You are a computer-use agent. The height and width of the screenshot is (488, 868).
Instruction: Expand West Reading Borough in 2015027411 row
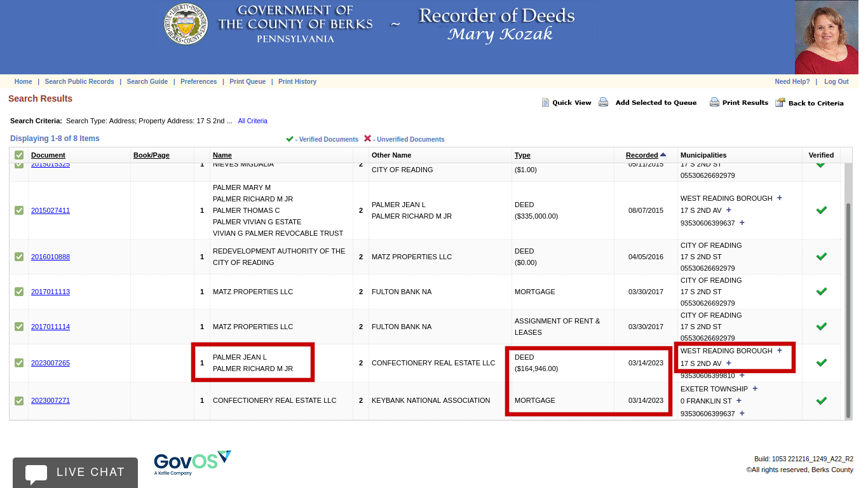point(780,198)
